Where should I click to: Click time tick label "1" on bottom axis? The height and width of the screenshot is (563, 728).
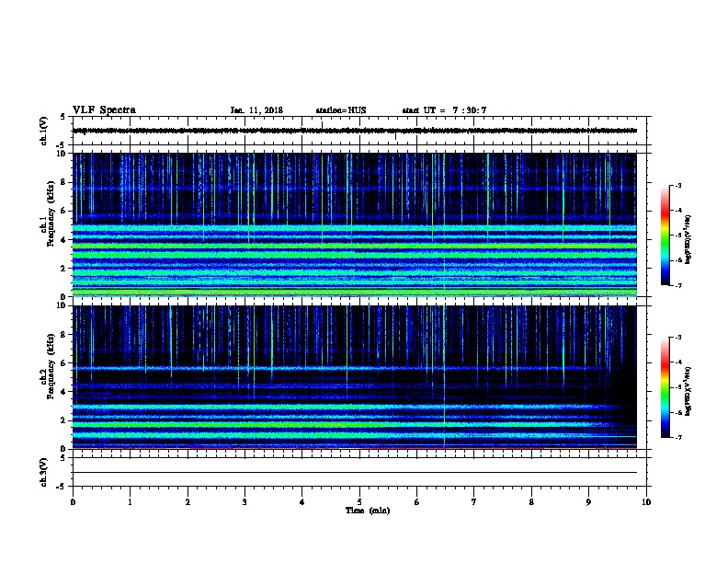tap(130, 502)
